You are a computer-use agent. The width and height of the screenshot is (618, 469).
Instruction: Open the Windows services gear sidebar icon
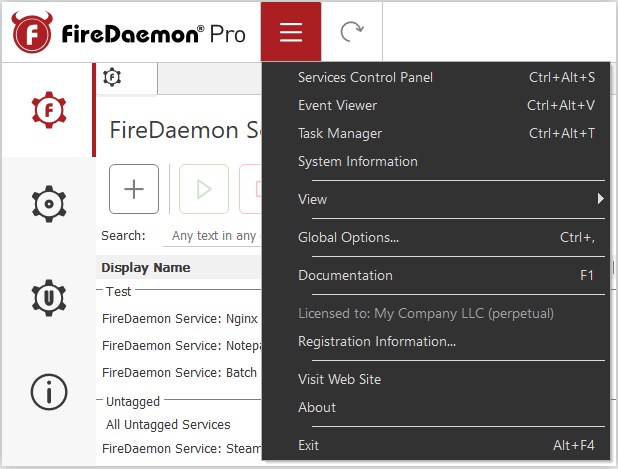[49, 204]
